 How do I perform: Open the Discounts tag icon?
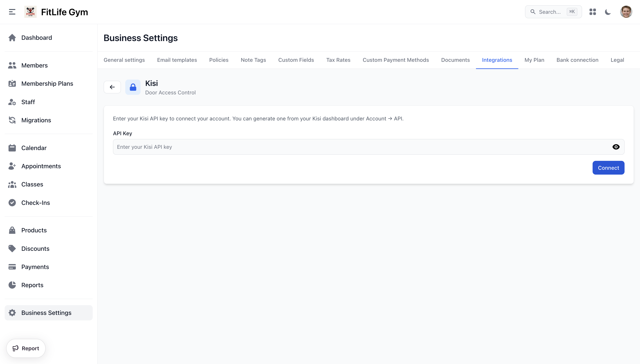point(12,248)
